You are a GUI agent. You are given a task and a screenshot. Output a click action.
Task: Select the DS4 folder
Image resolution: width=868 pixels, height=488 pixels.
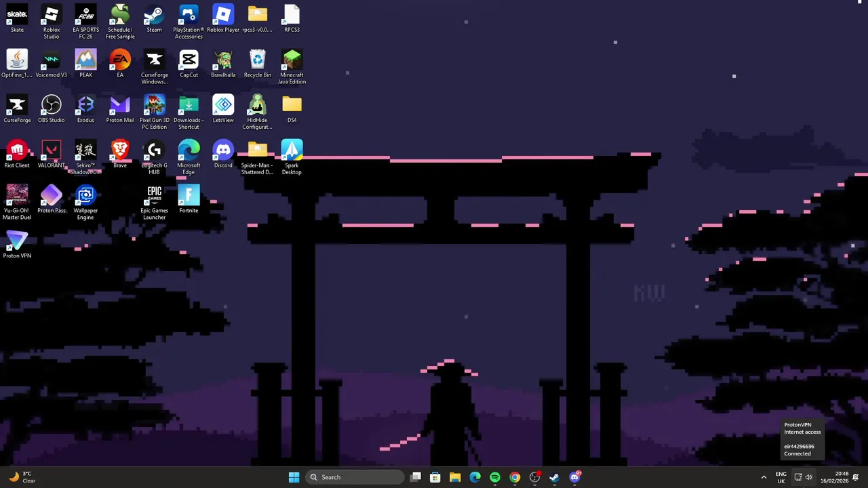click(x=292, y=108)
